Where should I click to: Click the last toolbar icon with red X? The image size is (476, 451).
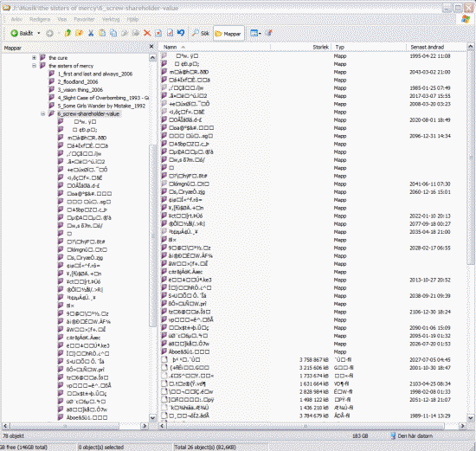click(x=268, y=33)
